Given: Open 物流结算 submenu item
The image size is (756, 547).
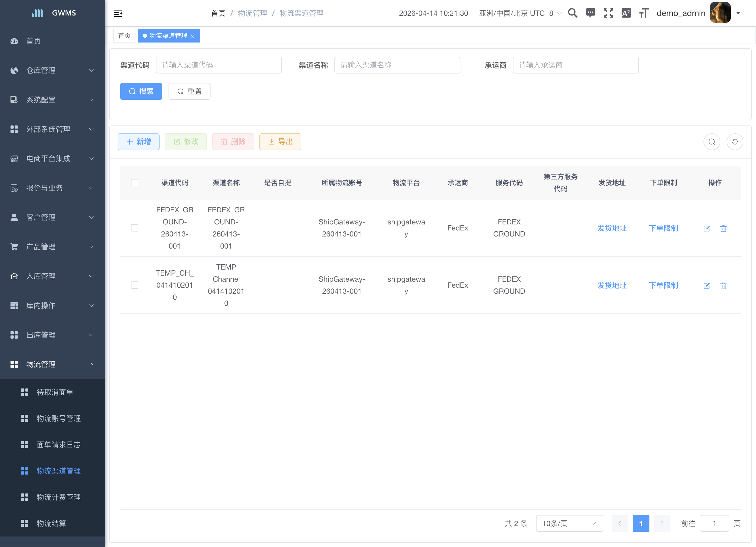Looking at the screenshot, I should (x=53, y=523).
